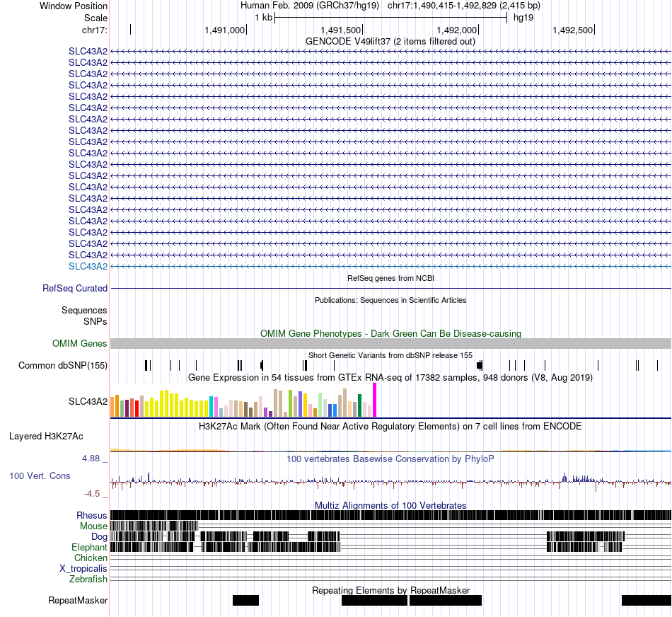
Task: Select the Elephant alignment row label
Action: click(x=89, y=547)
